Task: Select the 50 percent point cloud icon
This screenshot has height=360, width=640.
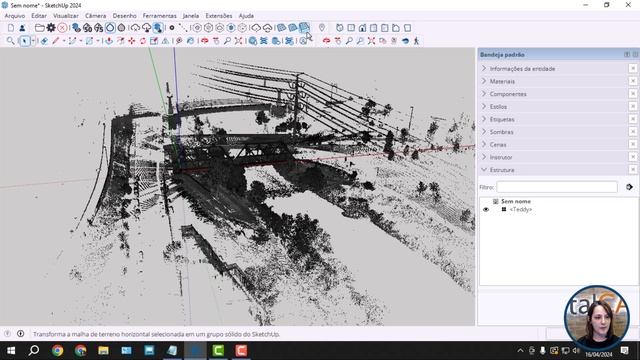Action: coord(87,28)
